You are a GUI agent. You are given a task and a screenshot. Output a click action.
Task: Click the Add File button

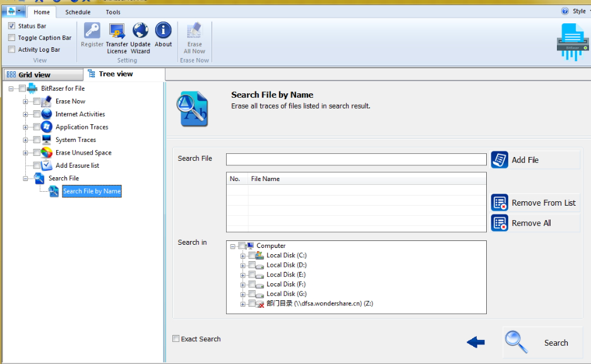coord(535,160)
